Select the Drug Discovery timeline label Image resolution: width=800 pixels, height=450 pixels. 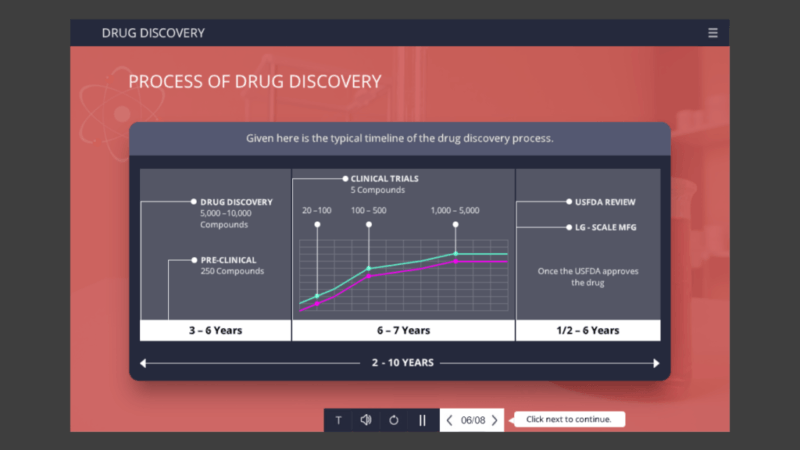point(236,202)
